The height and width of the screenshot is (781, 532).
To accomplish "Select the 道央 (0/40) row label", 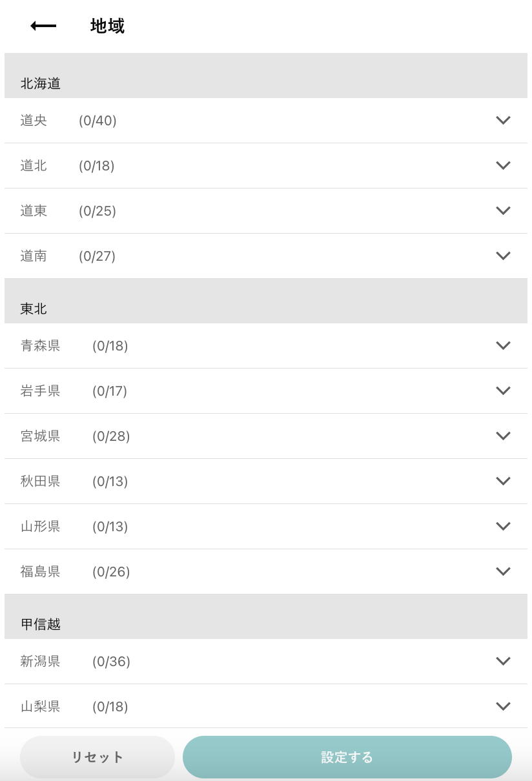I will (x=68, y=121).
